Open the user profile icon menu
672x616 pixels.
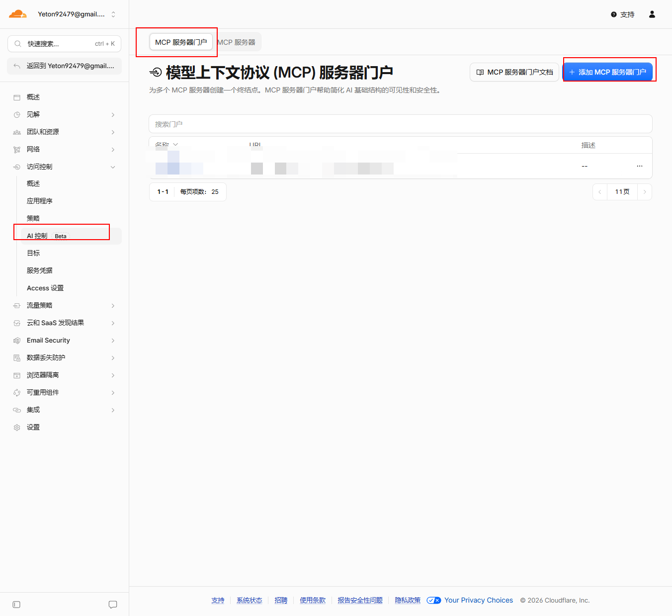(x=652, y=14)
